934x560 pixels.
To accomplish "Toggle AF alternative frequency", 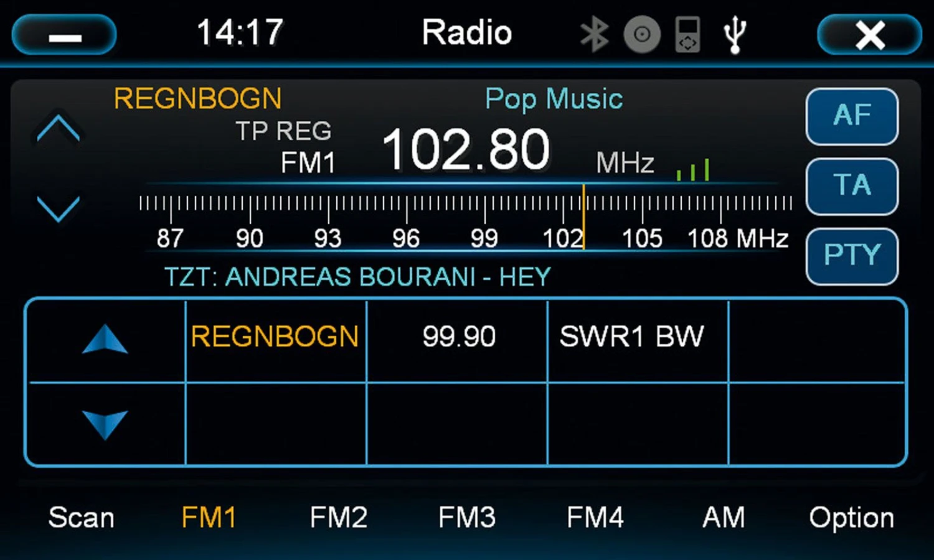I will click(x=852, y=116).
